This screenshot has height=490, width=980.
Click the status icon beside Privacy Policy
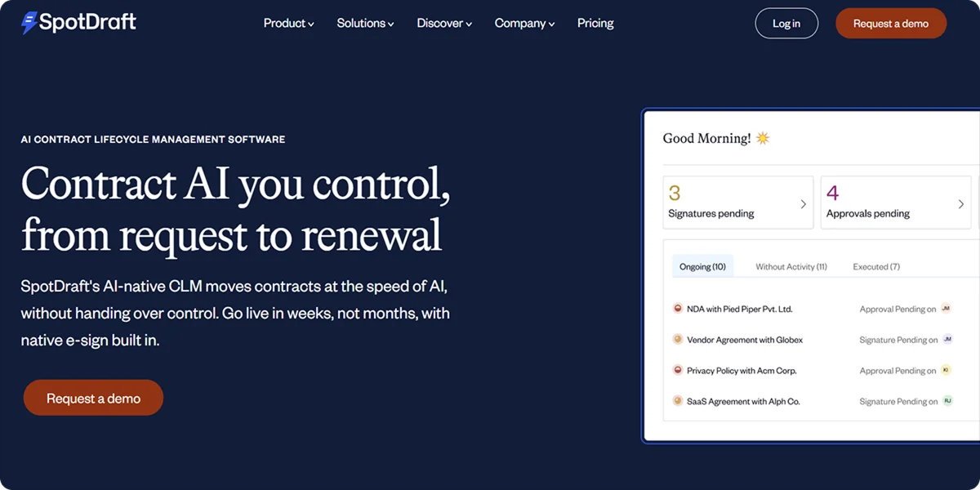677,370
